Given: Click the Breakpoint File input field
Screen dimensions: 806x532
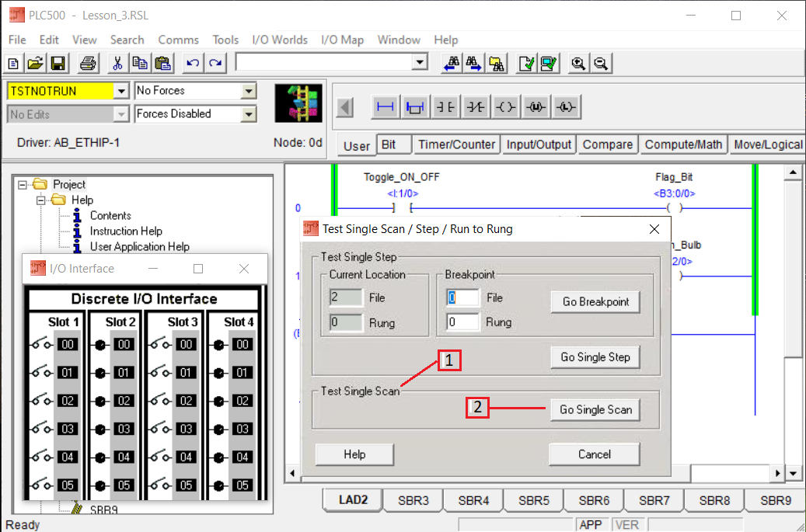Looking at the screenshot, I should click(462, 297).
